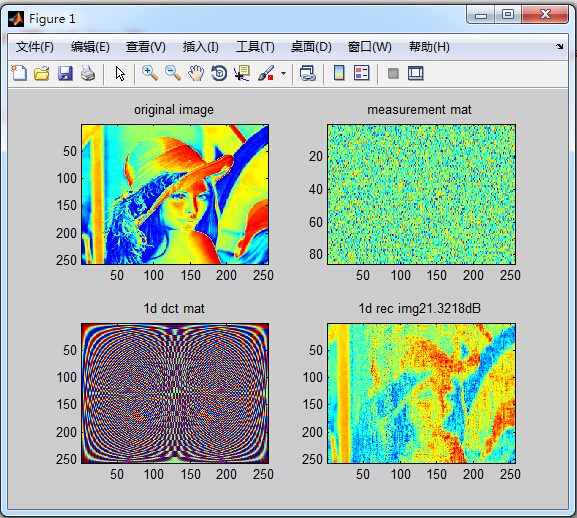Save the figure using the floppy icon
This screenshot has height=518, width=577.
(x=65, y=73)
